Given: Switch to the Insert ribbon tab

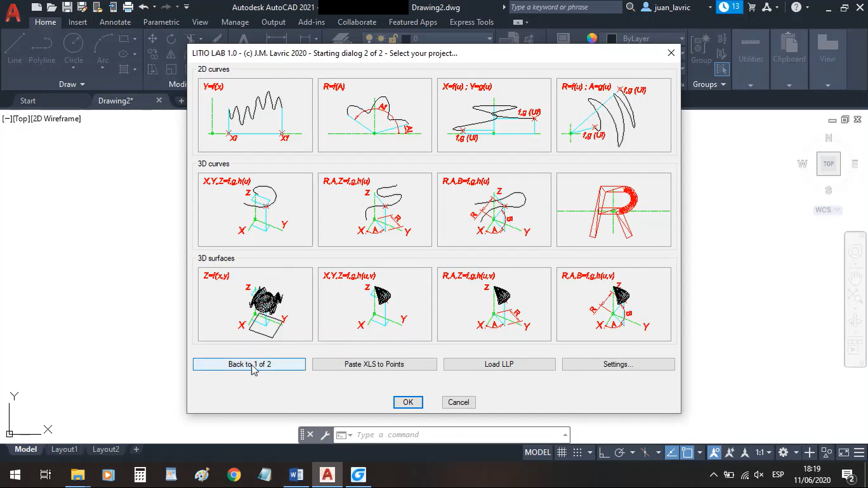Looking at the screenshot, I should click(78, 22).
